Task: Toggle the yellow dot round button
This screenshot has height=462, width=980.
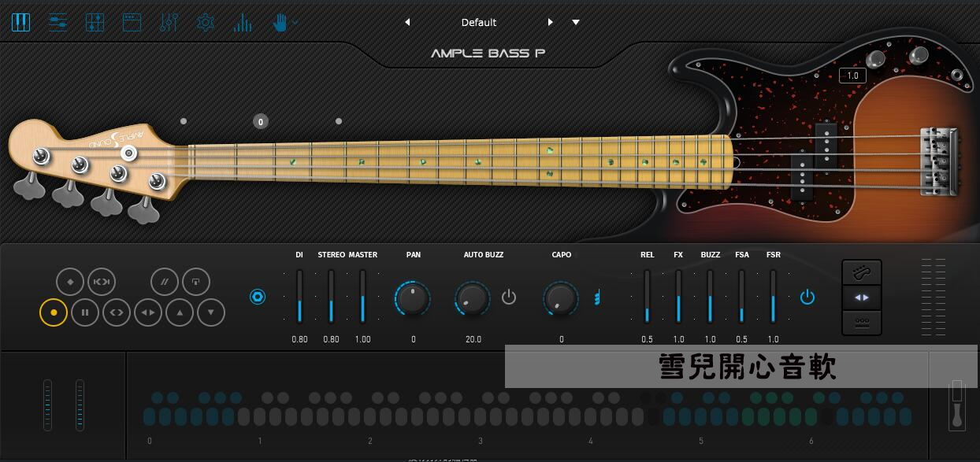Action: pyautogui.click(x=54, y=312)
